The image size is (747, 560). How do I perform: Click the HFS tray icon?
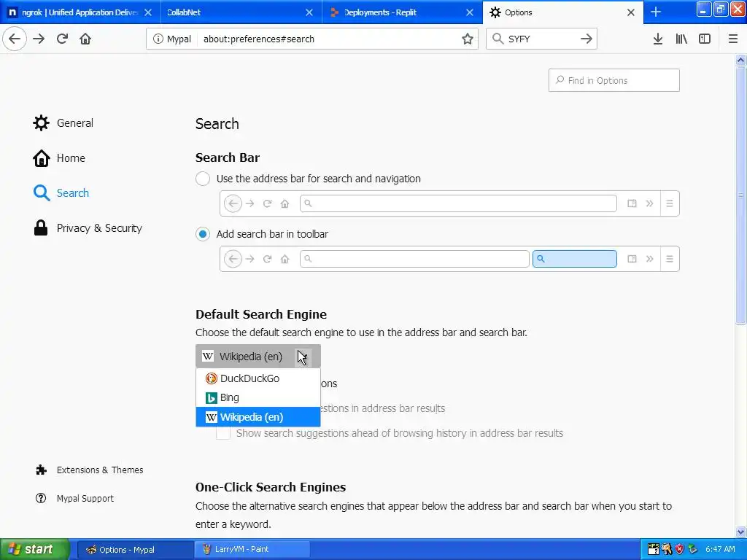653,549
